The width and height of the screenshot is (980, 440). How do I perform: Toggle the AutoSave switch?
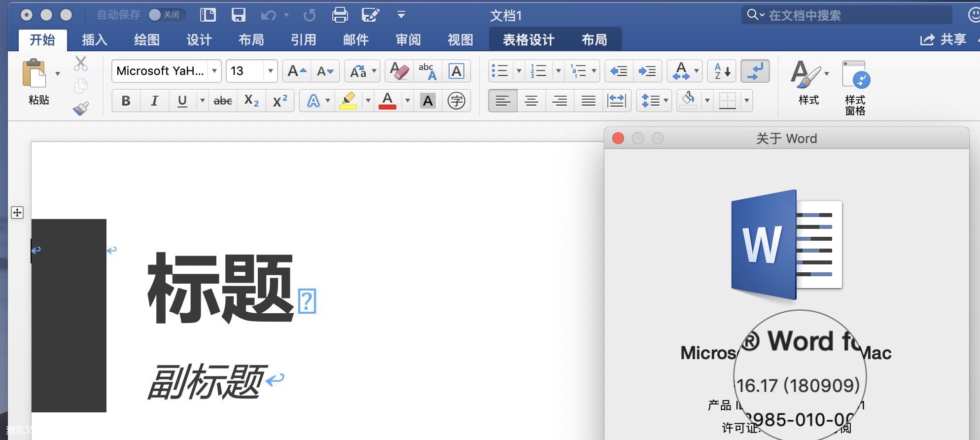point(167,15)
